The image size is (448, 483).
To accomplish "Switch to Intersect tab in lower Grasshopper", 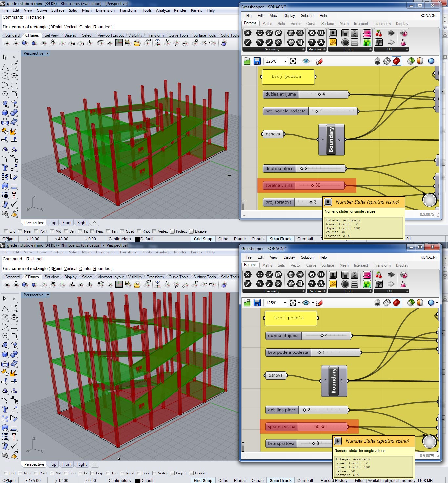I will [361, 265].
